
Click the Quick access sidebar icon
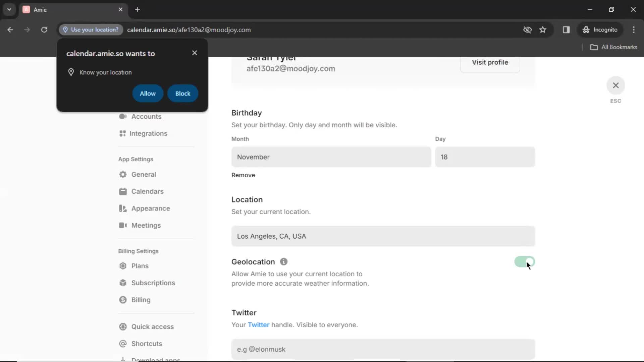[x=122, y=327]
